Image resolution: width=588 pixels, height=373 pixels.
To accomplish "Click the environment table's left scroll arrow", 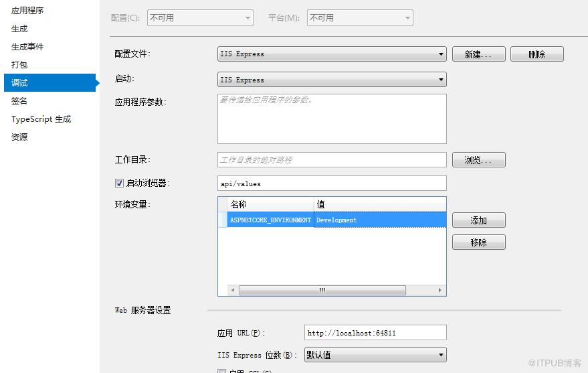I will point(233,290).
